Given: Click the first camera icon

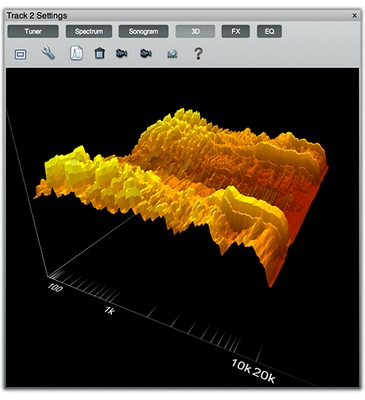Looking at the screenshot, I should coord(122,53).
